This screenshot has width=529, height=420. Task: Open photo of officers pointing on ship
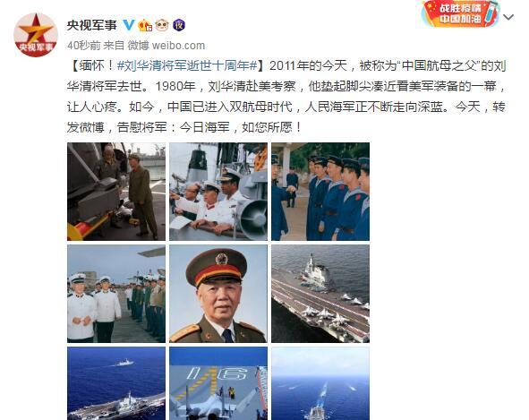[218, 192]
